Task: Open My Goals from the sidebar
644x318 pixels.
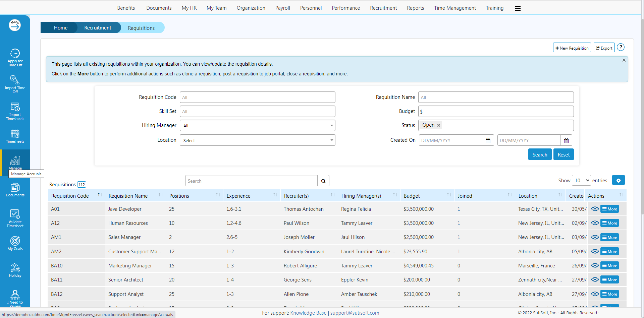Action: click(15, 243)
